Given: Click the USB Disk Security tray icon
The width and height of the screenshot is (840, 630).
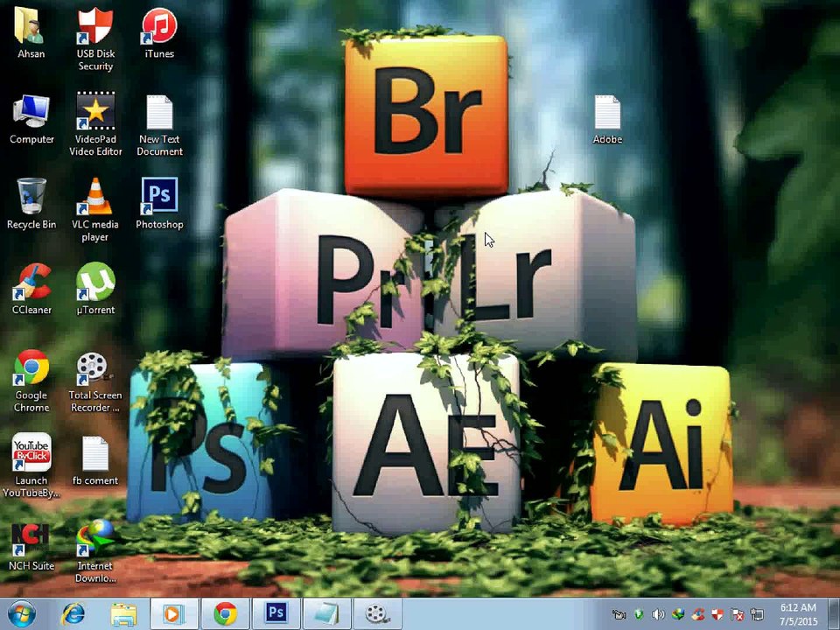Looking at the screenshot, I should click(717, 614).
